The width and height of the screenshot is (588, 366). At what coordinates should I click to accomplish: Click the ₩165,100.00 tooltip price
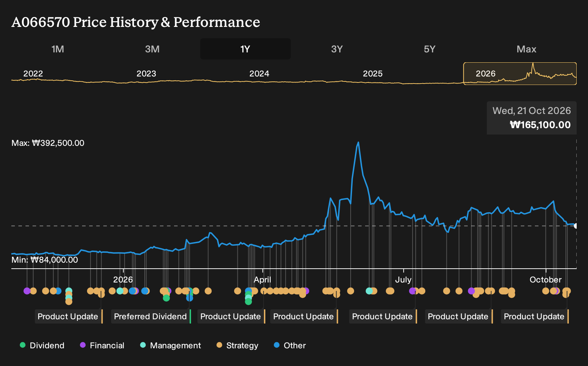point(540,125)
